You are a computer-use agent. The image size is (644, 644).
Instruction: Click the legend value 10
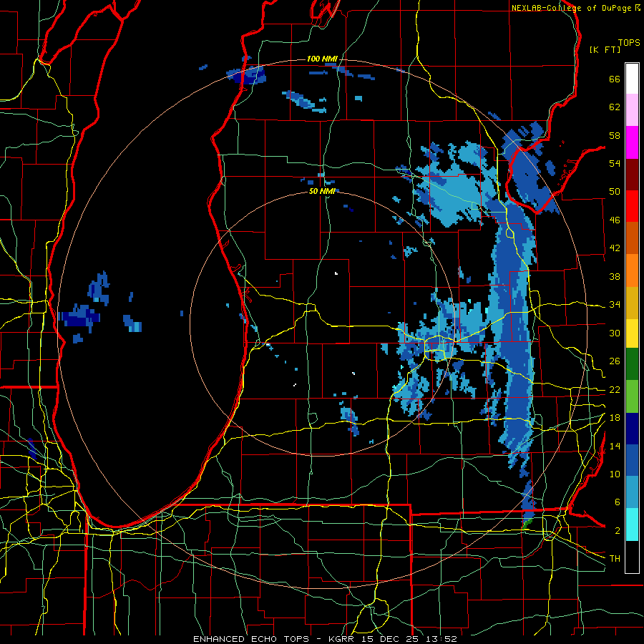615,474
